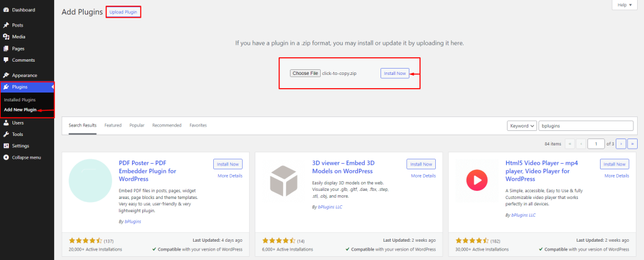Open the Html5 Video Player title link
The image size is (644, 260).
click(x=541, y=171)
